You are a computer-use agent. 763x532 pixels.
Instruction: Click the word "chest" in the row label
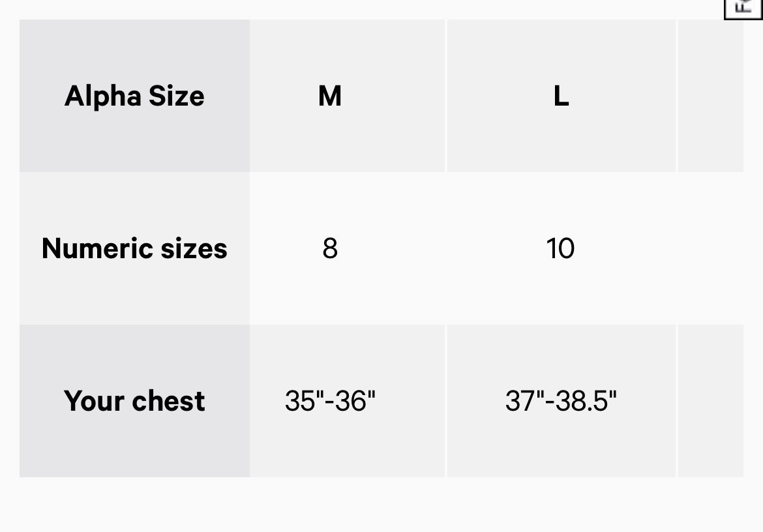pyautogui.click(x=169, y=401)
